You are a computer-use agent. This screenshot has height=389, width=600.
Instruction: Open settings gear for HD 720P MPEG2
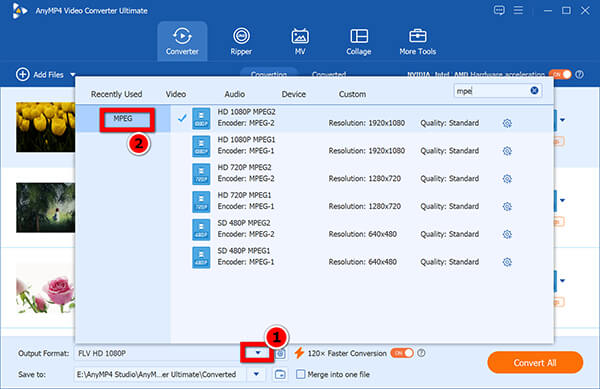click(507, 179)
